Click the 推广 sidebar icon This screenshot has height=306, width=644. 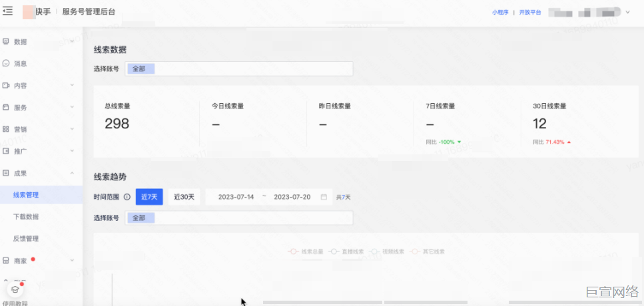click(x=6, y=151)
